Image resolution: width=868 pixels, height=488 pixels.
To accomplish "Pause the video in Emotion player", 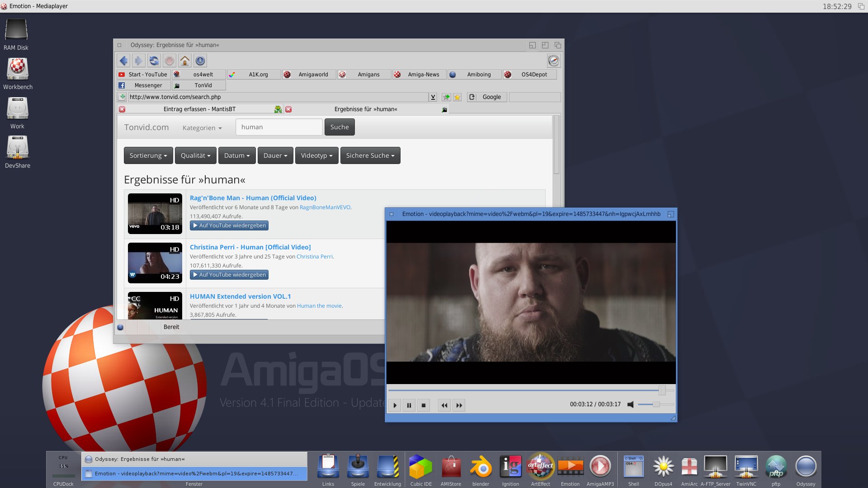I will tap(409, 405).
